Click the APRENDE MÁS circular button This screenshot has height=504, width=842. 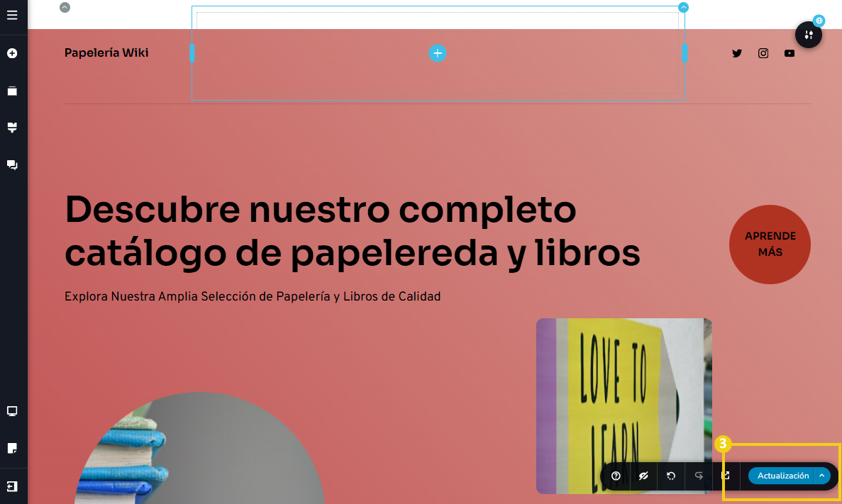point(770,245)
